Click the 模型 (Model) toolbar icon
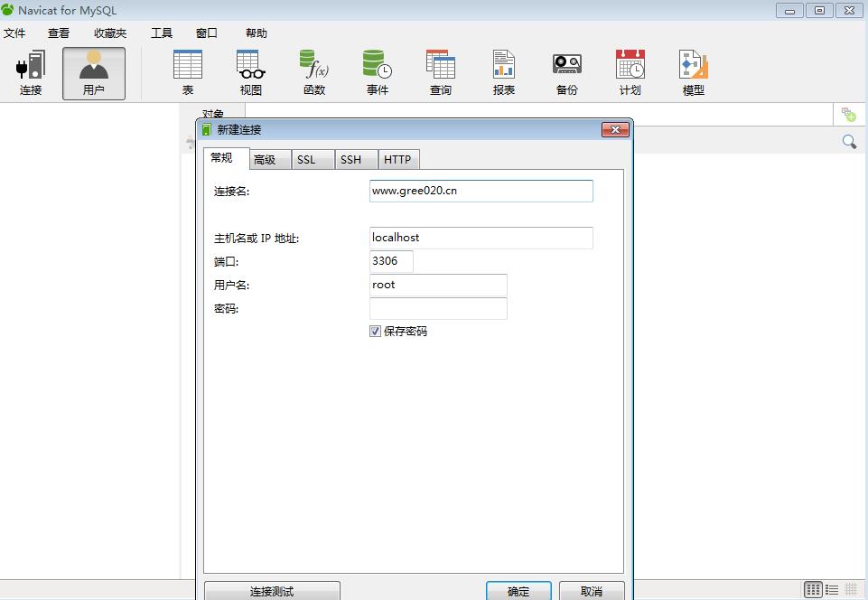The width and height of the screenshot is (868, 600). point(694,73)
